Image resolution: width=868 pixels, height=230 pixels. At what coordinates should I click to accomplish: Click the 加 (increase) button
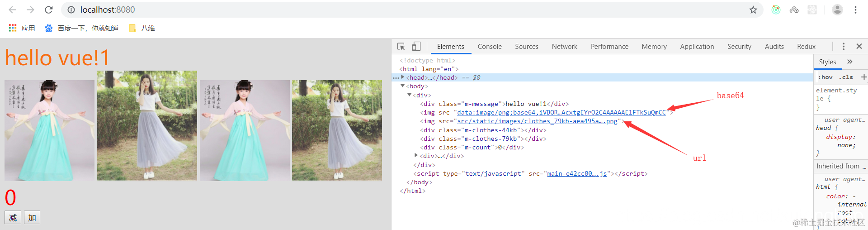coord(32,218)
